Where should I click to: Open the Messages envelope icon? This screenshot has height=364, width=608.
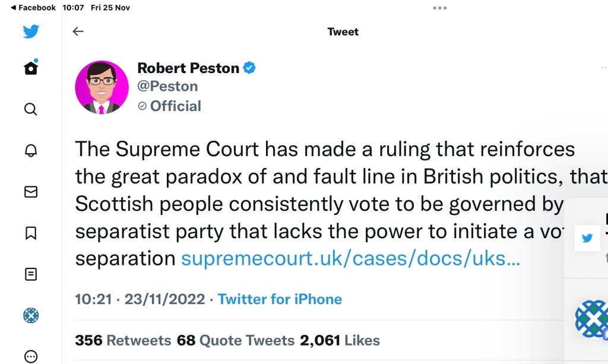pos(31,192)
